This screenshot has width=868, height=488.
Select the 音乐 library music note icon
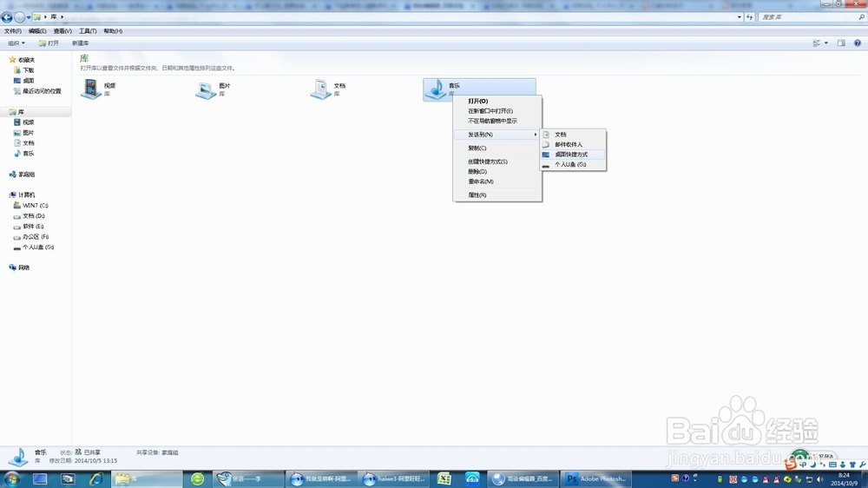(436, 89)
